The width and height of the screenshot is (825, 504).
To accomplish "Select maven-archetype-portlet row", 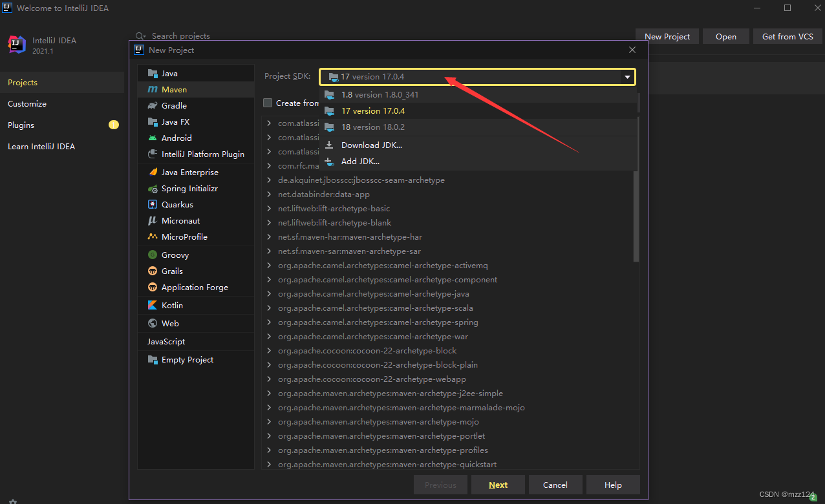I will point(447,436).
